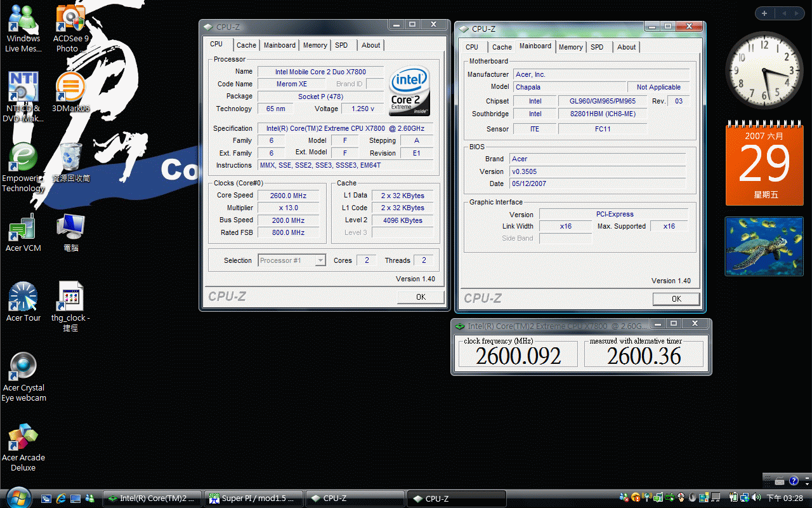
Task: Click OK in the left CPU-Z window
Action: [x=421, y=297]
